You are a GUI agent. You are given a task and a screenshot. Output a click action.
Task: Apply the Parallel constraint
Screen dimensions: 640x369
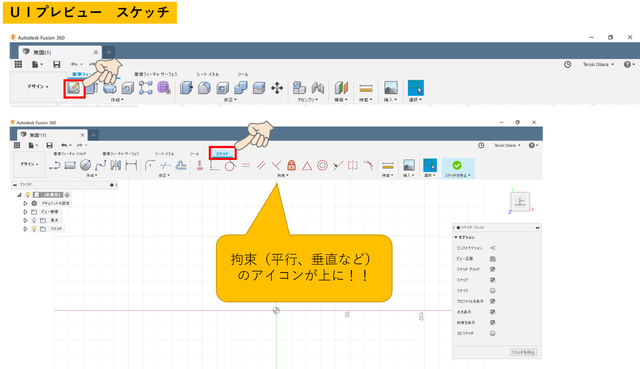261,165
